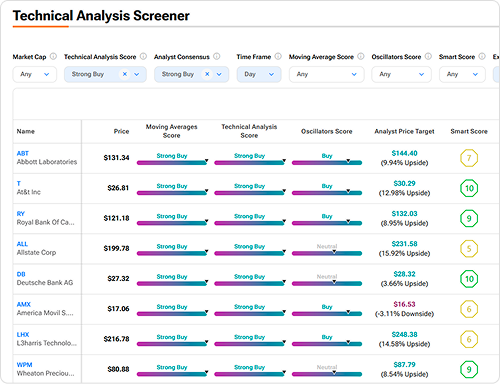The width and height of the screenshot is (500, 384).
Task: Click the Smart Score 9 badge for RY
Action: pyautogui.click(x=469, y=218)
